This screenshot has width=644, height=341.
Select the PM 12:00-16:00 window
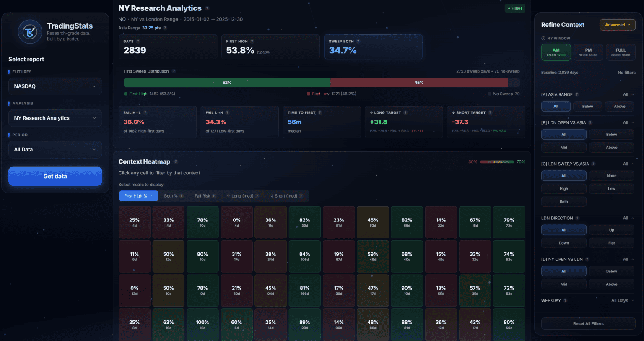click(x=588, y=52)
